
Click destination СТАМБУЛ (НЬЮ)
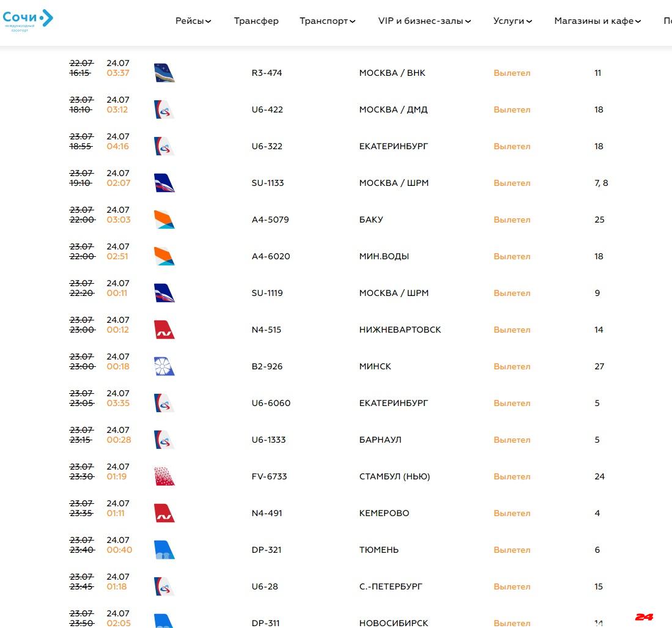(394, 476)
